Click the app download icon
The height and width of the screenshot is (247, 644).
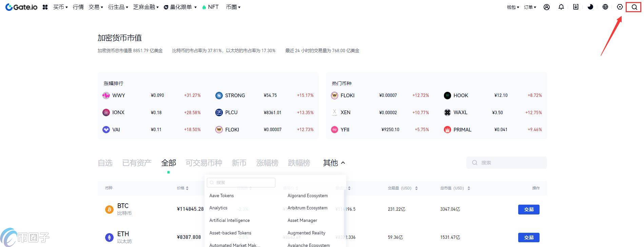(576, 7)
